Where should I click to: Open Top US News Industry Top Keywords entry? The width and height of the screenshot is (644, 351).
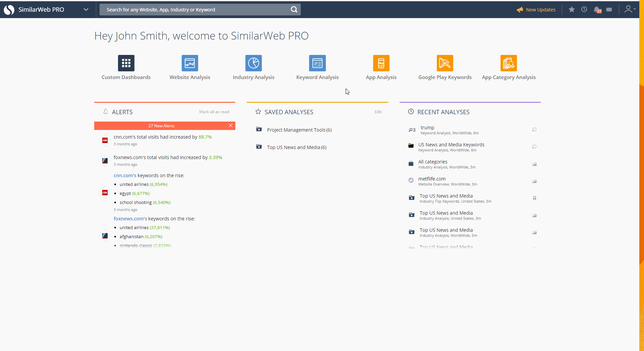point(455,198)
